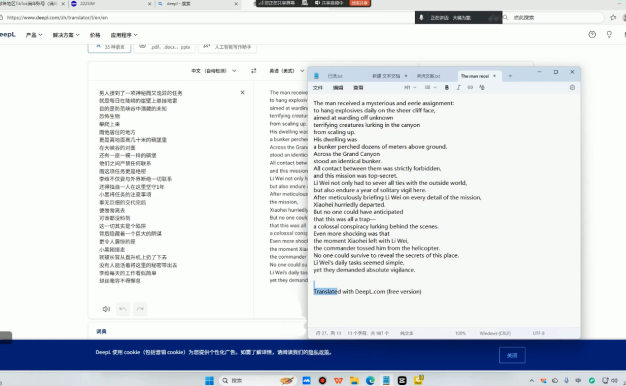The width and height of the screenshot is (626, 386).
Task: Click the redo arrow under source text
Action: coord(140,309)
